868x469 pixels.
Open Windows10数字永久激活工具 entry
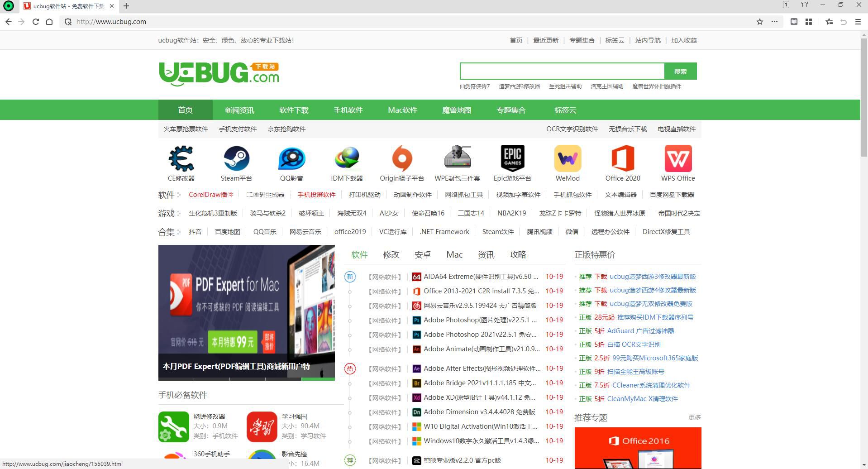481,441
